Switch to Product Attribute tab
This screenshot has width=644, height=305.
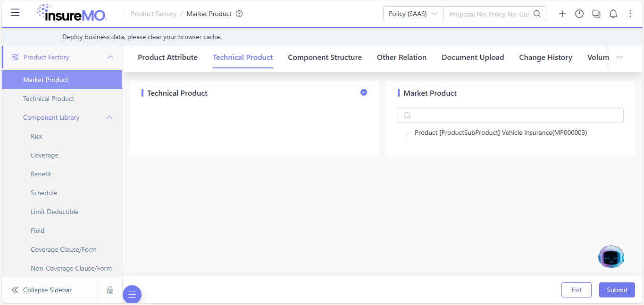tap(167, 57)
